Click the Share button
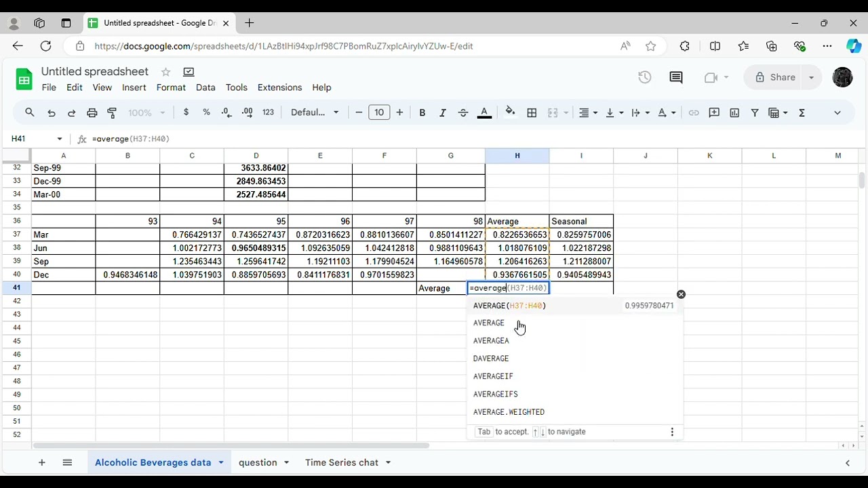The width and height of the screenshot is (868, 488). coord(774,77)
